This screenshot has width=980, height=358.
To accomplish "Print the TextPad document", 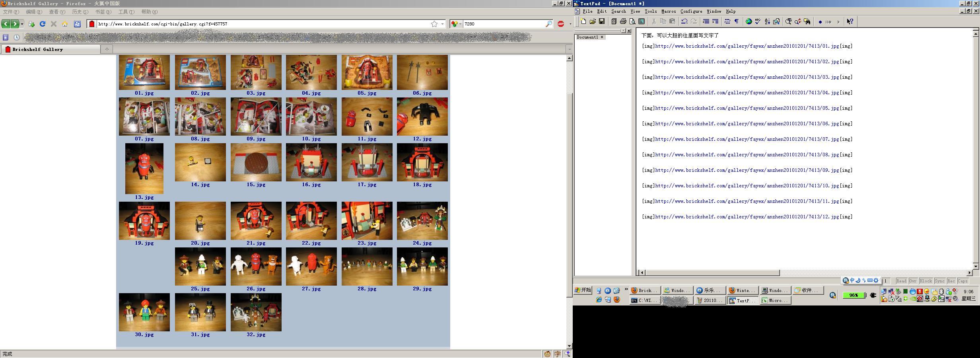I will tap(623, 21).
